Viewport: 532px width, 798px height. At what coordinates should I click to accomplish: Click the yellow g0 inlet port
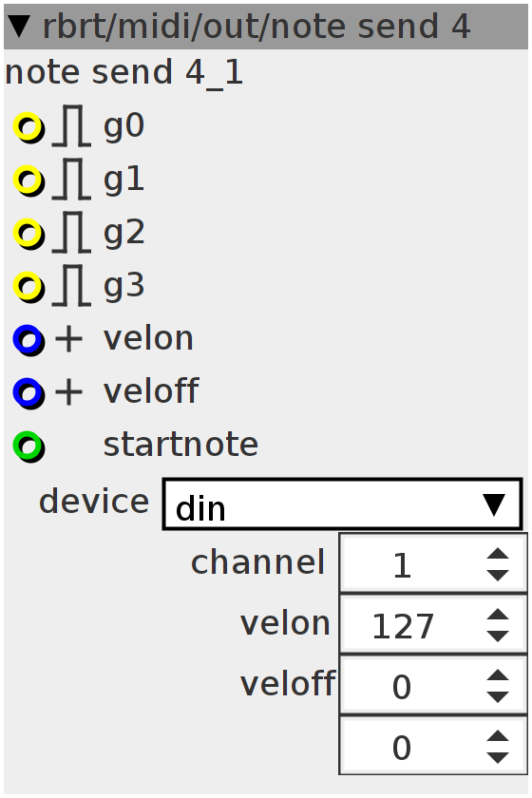28,127
